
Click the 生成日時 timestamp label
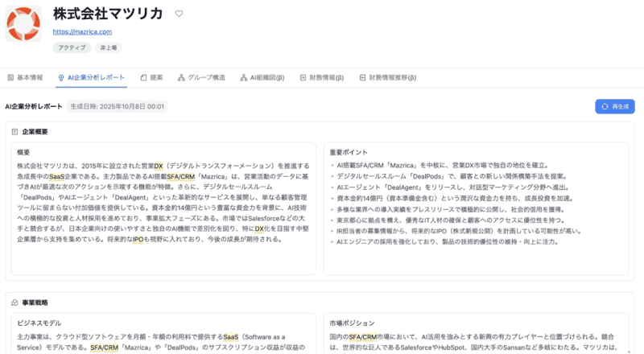(117, 106)
